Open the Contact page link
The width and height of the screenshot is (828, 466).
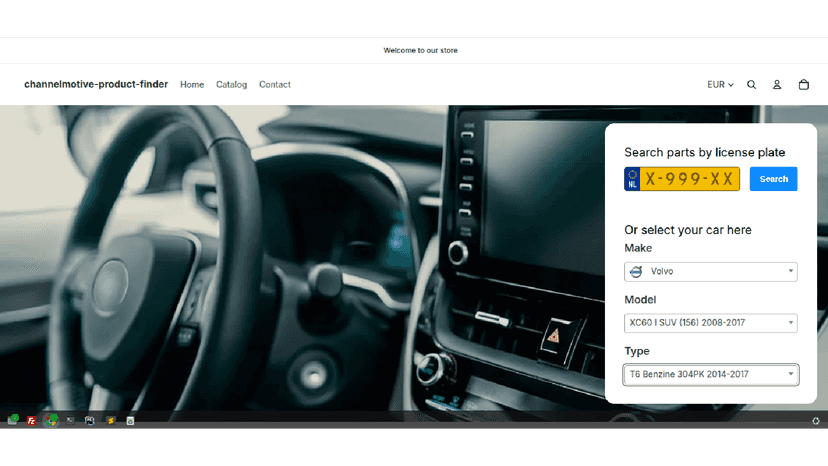(x=275, y=85)
